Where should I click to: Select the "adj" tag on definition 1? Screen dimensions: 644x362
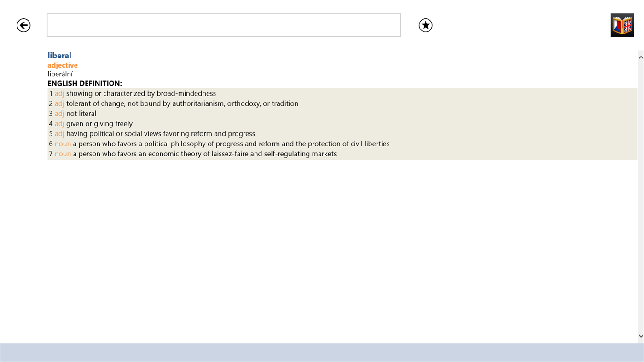pyautogui.click(x=59, y=93)
